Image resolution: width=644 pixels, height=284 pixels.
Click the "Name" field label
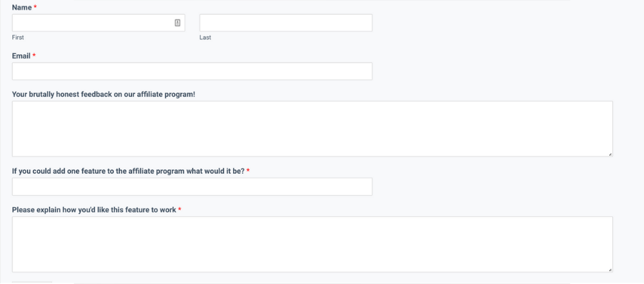coord(22,6)
